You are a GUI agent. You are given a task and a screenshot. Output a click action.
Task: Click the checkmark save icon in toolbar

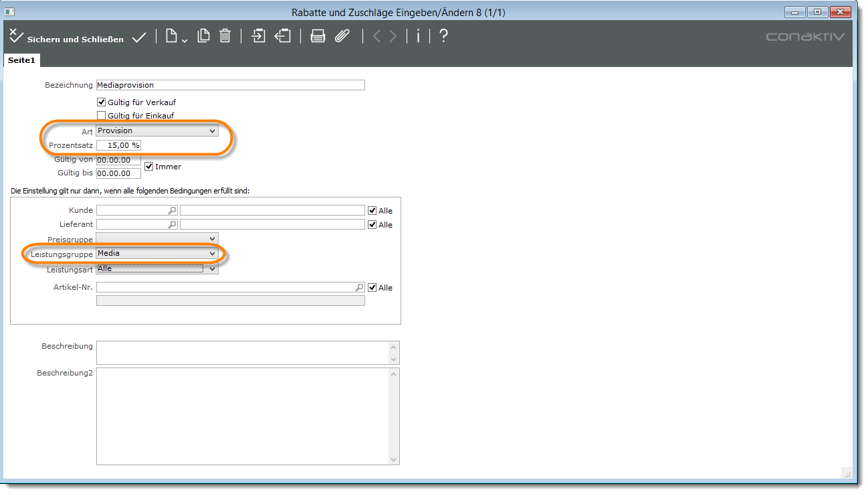(x=139, y=38)
